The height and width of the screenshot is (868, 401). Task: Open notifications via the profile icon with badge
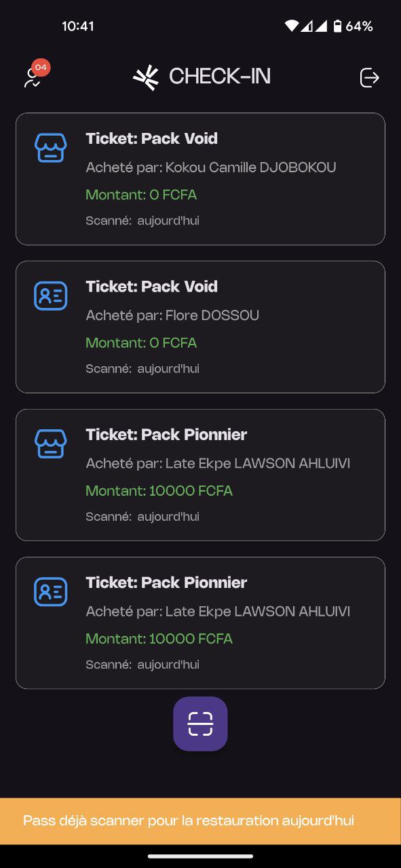pyautogui.click(x=31, y=77)
